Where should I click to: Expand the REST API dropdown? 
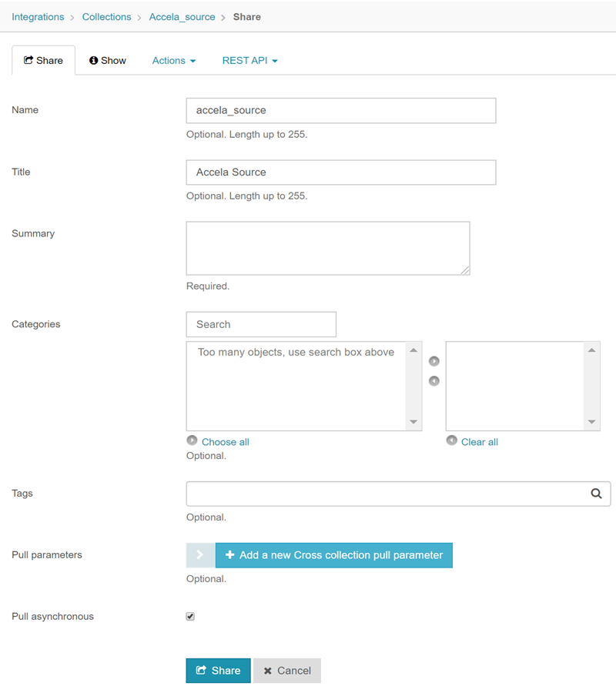249,61
